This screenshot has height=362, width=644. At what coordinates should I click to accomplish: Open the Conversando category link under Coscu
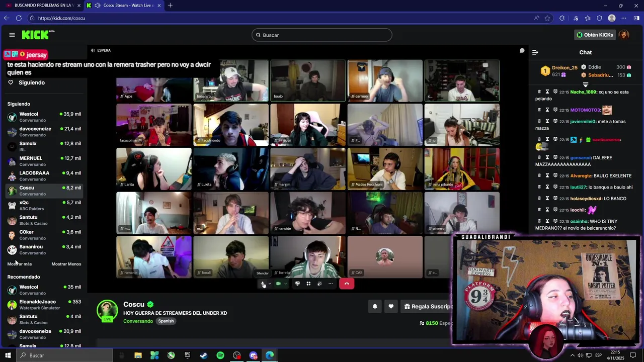(x=138, y=321)
